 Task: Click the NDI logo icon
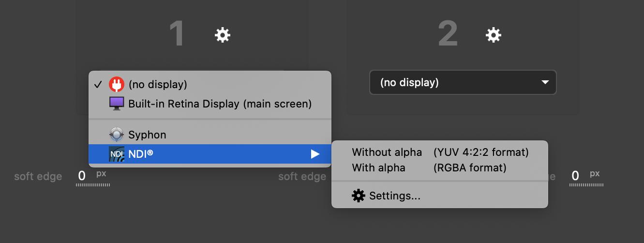[x=117, y=154]
